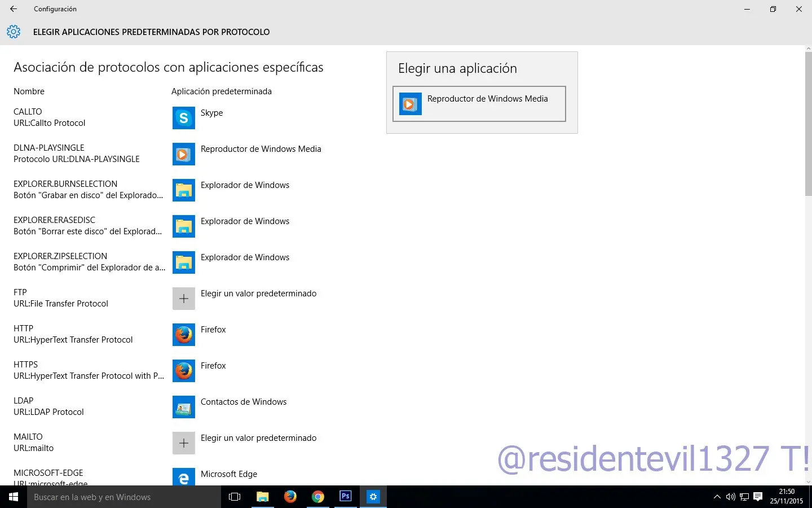Click Explorador de Windows for EXPLORER.ERASEDISC
The width and height of the screenshot is (812, 508).
tap(245, 221)
